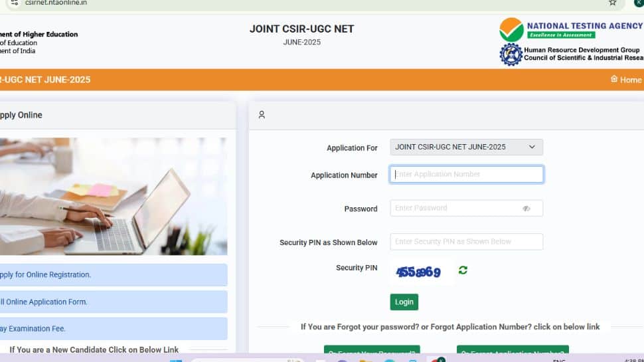The image size is (644, 362).
Task: Click the CSIR gear emblem logo
Action: [511, 54]
